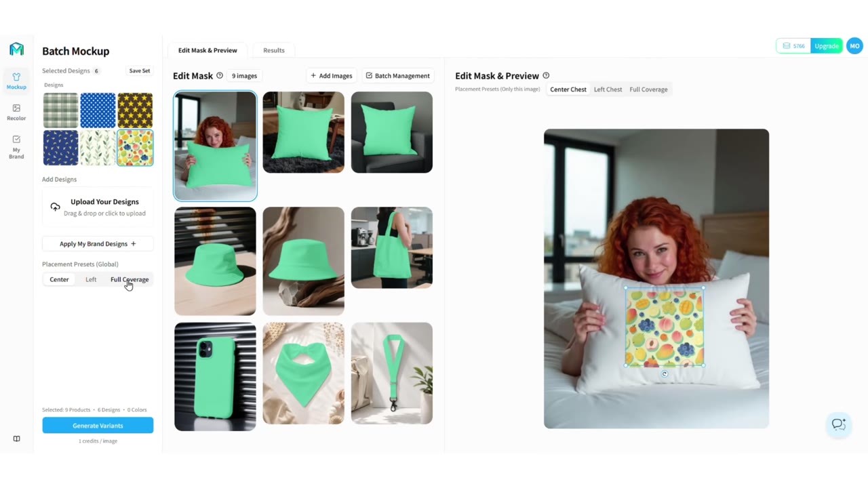The image size is (868, 488).
Task: Click the rotate handle below the design
Action: point(665,374)
